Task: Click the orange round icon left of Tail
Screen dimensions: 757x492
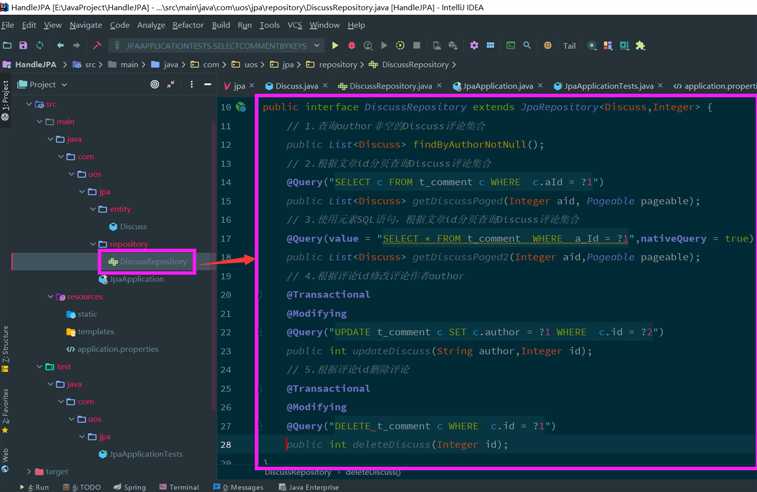Action: [x=547, y=45]
